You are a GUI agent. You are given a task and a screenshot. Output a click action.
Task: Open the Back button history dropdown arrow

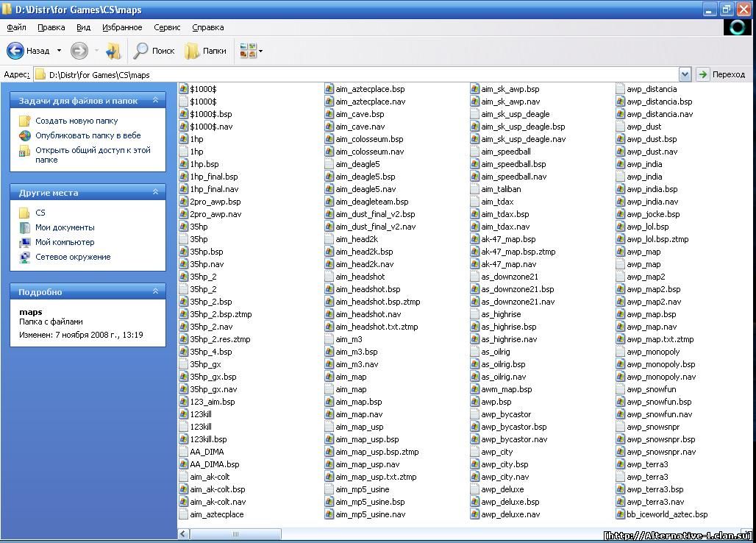[x=59, y=51]
